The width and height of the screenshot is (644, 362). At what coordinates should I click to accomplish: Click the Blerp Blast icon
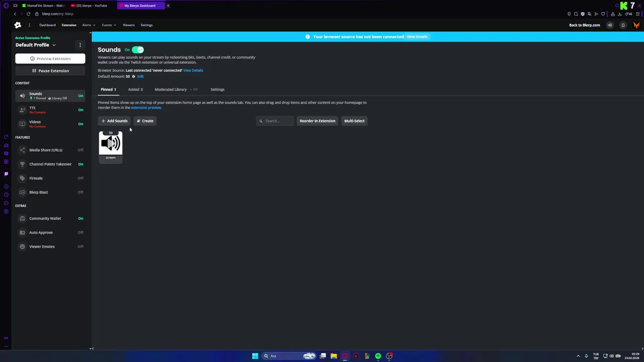tap(22, 192)
